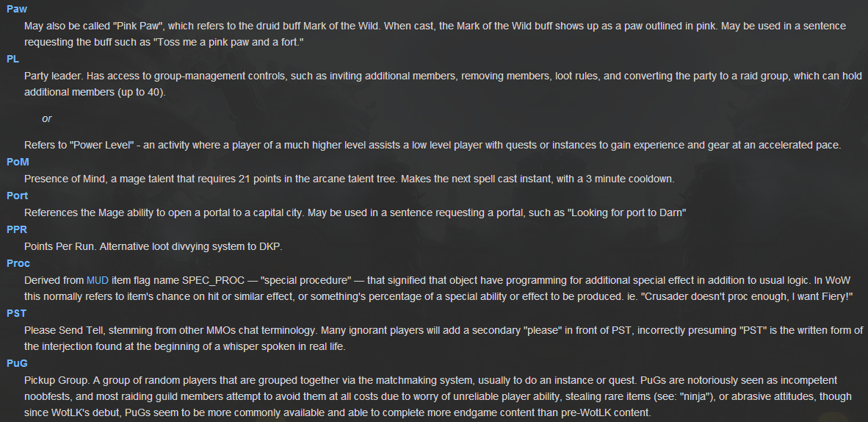
Task: Open the MUD link in Proc definition
Action: click(98, 280)
